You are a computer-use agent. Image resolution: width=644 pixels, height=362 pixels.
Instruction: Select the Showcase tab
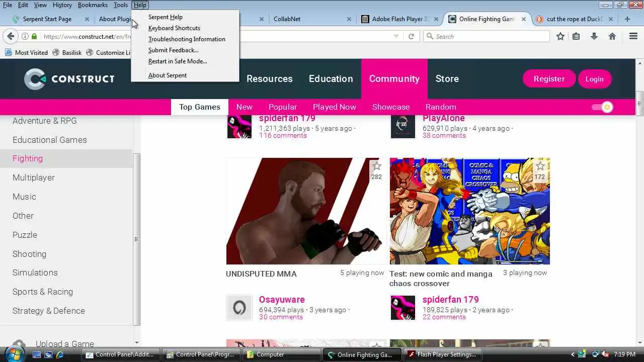[391, 107]
